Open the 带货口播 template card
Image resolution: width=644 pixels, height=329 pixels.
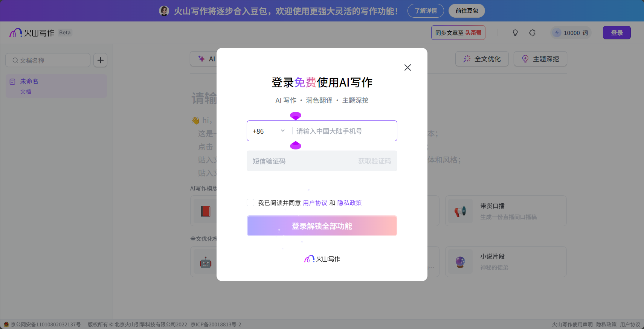coord(506,211)
